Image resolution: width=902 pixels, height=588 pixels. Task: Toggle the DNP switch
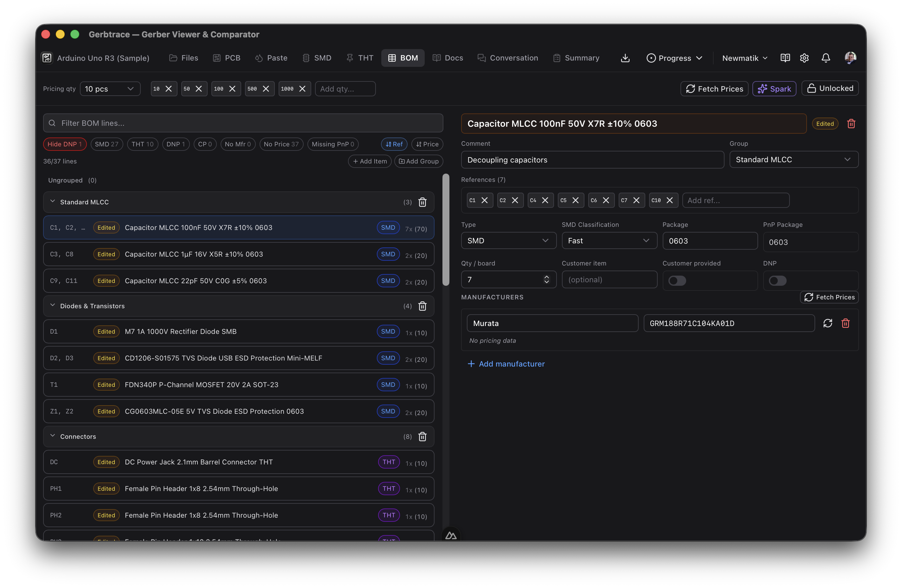pos(777,280)
